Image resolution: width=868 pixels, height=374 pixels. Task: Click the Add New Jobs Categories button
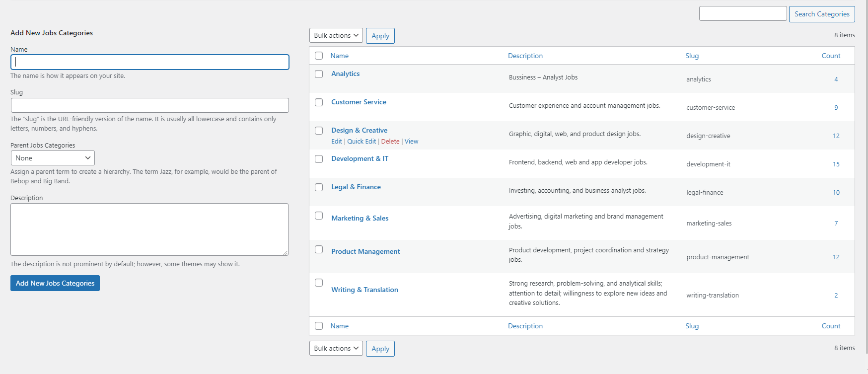click(55, 283)
